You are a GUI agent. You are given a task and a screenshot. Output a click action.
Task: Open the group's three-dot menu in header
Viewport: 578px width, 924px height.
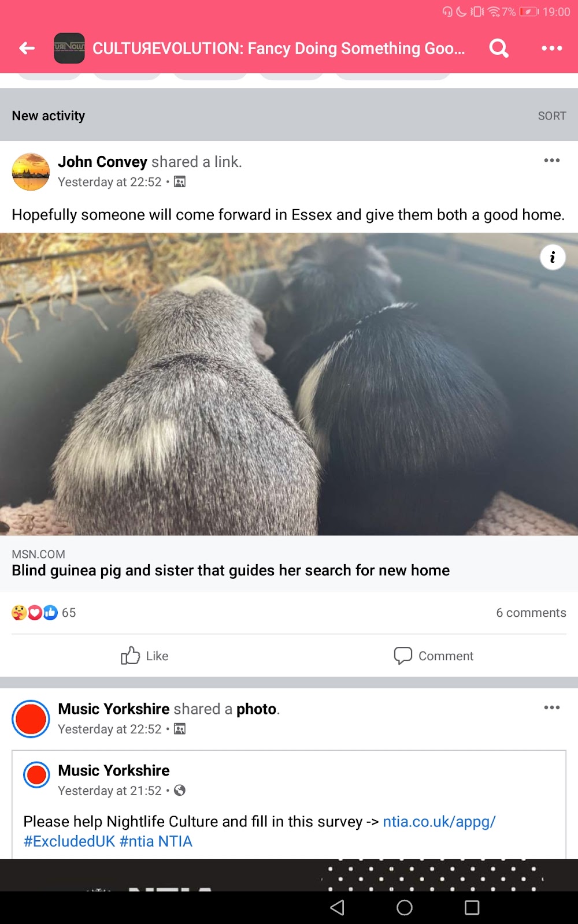click(x=551, y=48)
